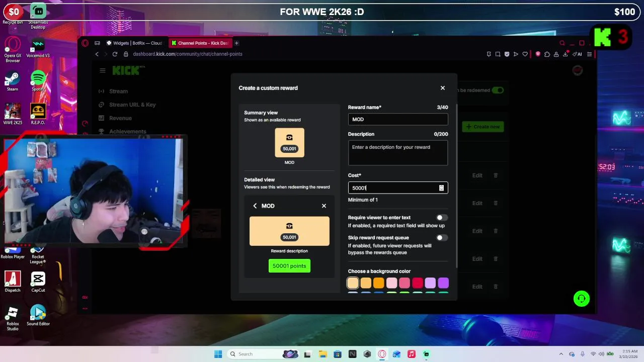Click the address bar showing dashboard.kick.com

188,54
